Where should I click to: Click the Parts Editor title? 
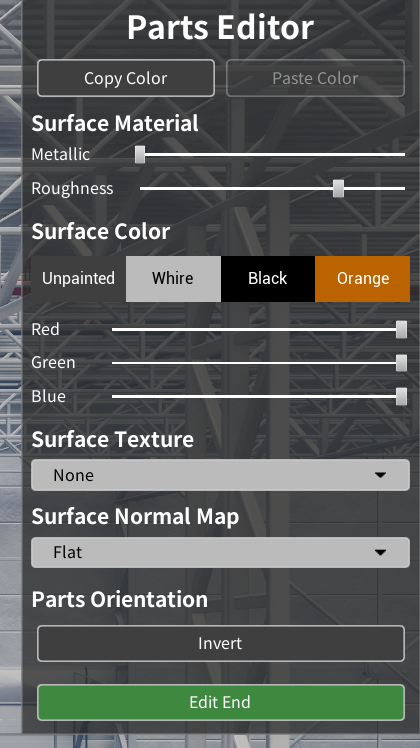pos(220,27)
